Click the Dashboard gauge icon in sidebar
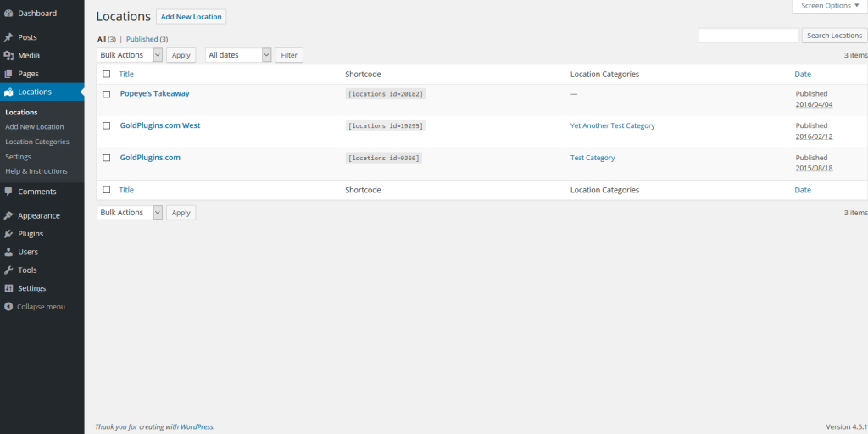Screen dimensions: 868x434 (x=8, y=14)
